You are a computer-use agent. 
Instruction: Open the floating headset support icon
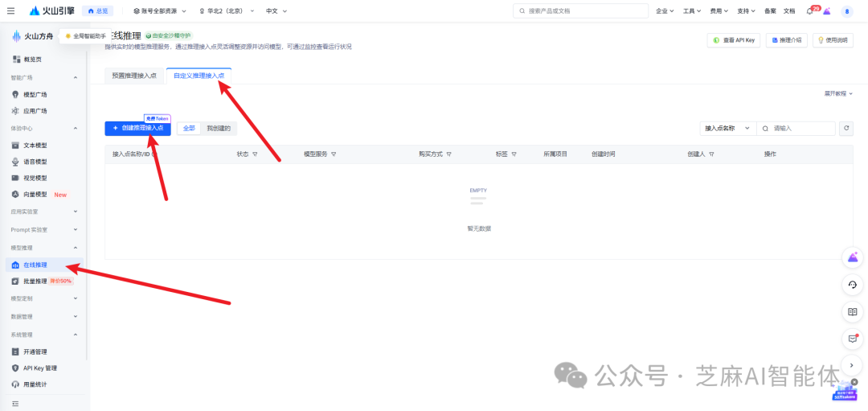pos(853,285)
